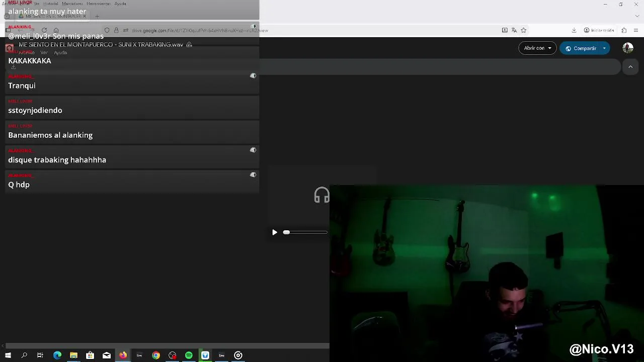Click the install app icon in address bar
644x362 pixels.
pos(505,30)
